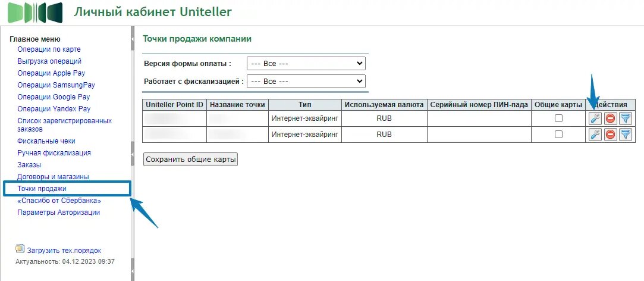
Task: Click the Используемая валюта column header
Action: point(384,105)
